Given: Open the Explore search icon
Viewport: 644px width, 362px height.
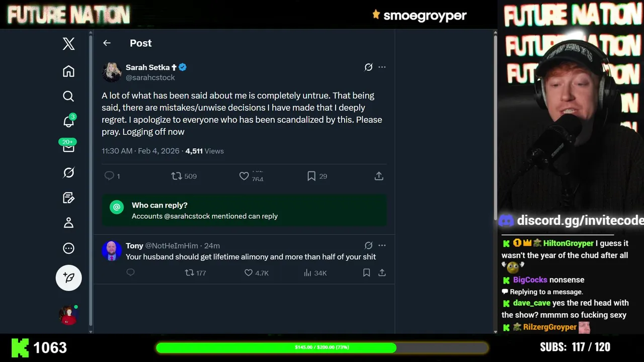Looking at the screenshot, I should [x=68, y=96].
